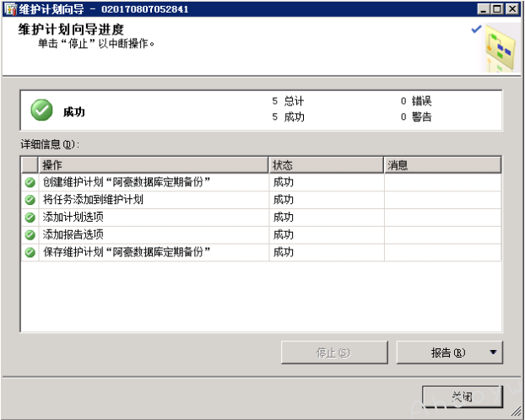Click the green check icon for 将任务添加到维护计划
Viewport: 525px width, 420px height.
[30, 200]
